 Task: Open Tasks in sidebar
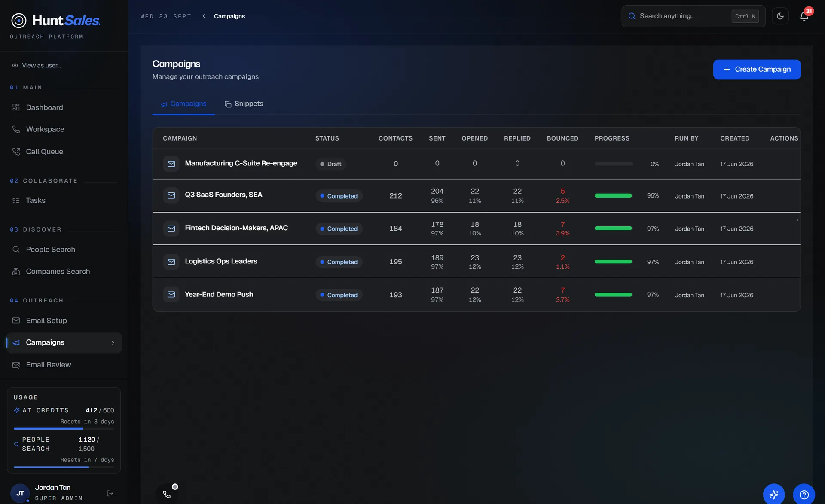64,200
